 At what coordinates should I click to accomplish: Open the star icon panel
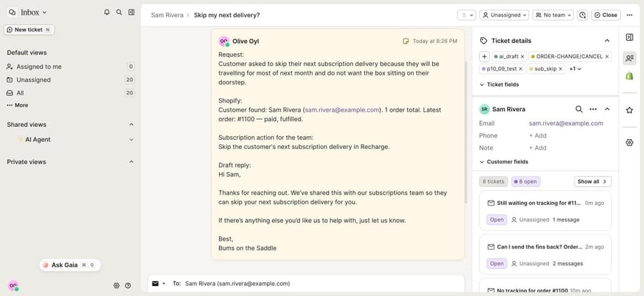click(x=629, y=110)
